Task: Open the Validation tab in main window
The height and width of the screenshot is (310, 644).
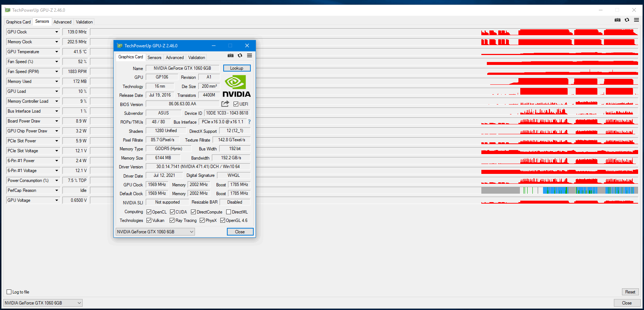Action: [x=84, y=22]
